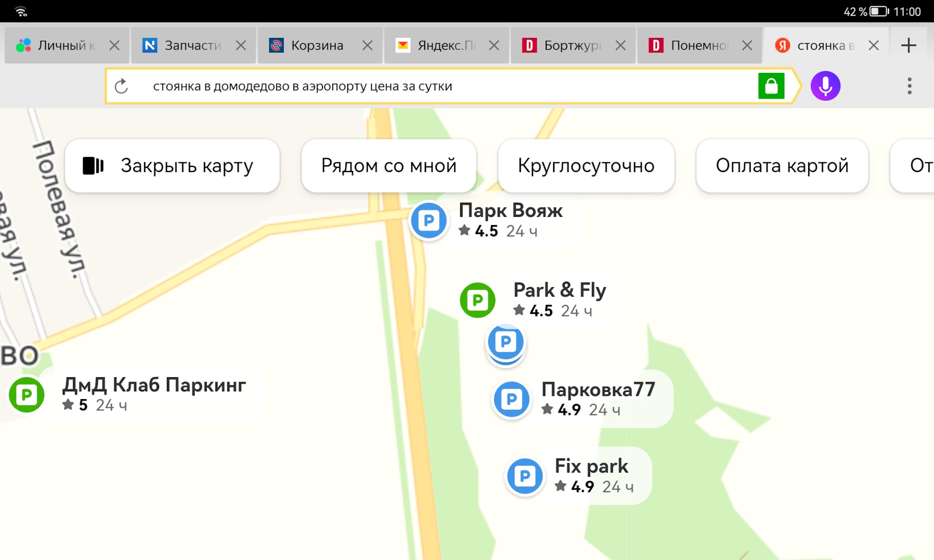Image resolution: width=934 pixels, height=560 pixels.
Task: Tap the 4.9 rating under Парковка77
Action: 569,410
